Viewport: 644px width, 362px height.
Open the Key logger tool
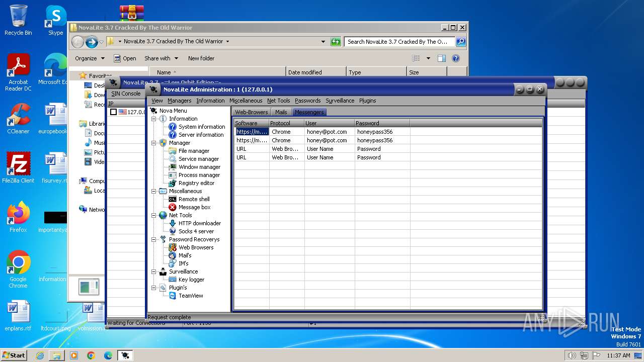click(x=192, y=280)
